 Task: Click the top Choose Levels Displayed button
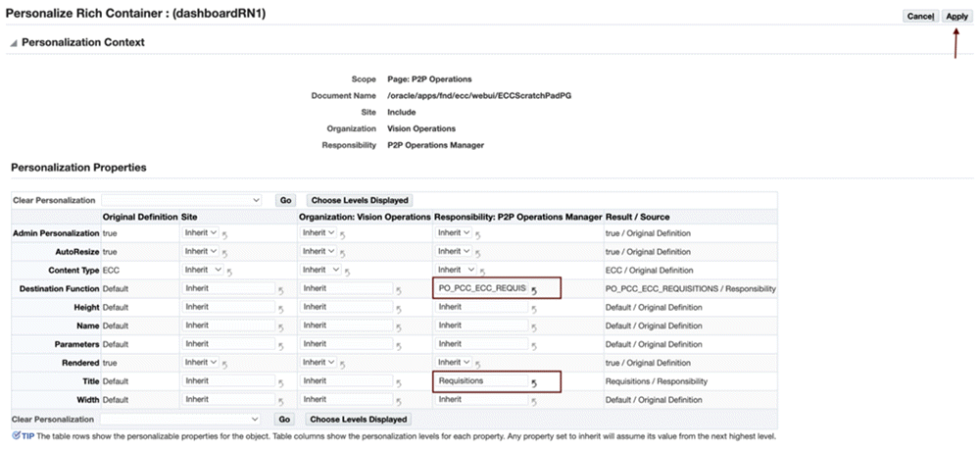(360, 200)
